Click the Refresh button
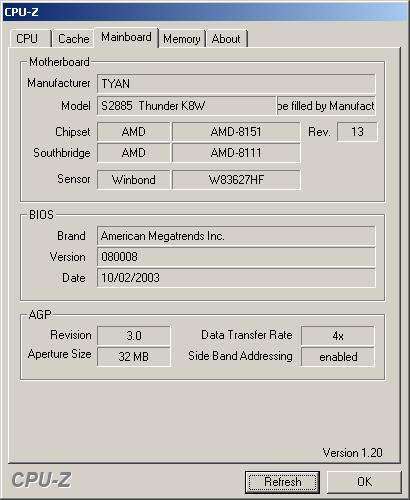 (x=282, y=482)
